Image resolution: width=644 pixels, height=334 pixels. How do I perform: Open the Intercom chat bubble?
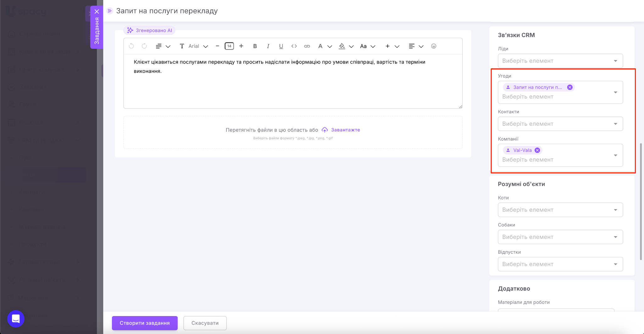[x=16, y=319]
